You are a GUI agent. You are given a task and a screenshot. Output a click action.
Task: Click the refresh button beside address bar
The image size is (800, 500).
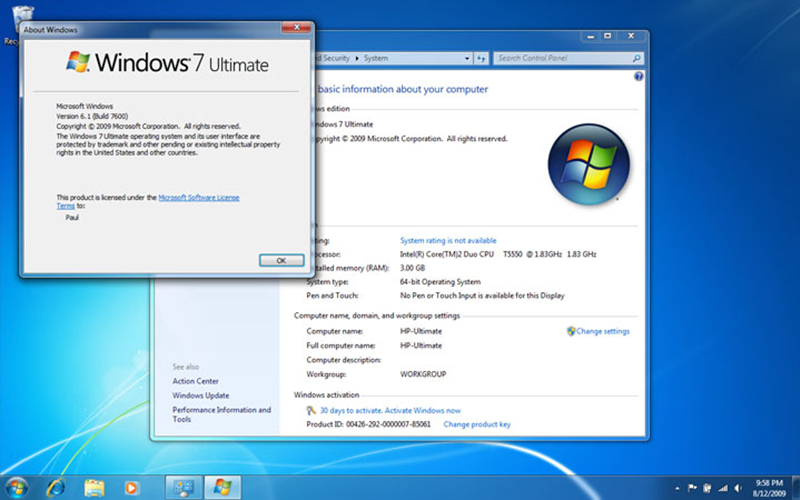pos(480,59)
